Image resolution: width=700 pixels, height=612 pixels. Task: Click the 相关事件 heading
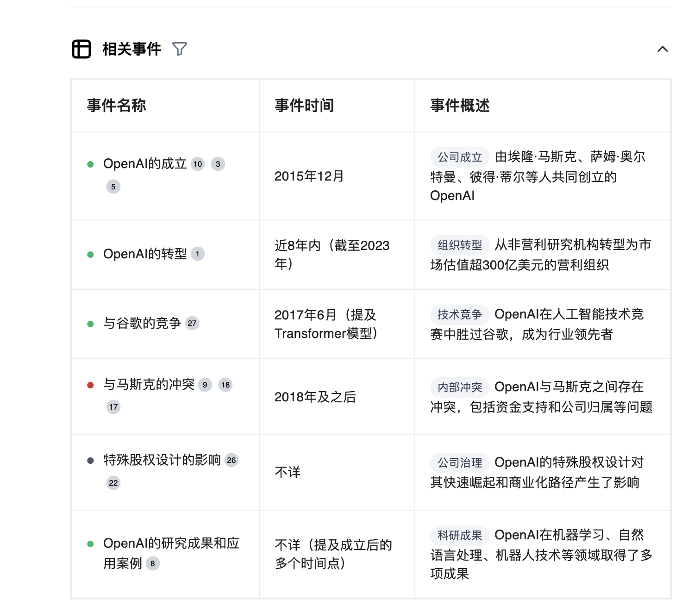pyautogui.click(x=132, y=49)
